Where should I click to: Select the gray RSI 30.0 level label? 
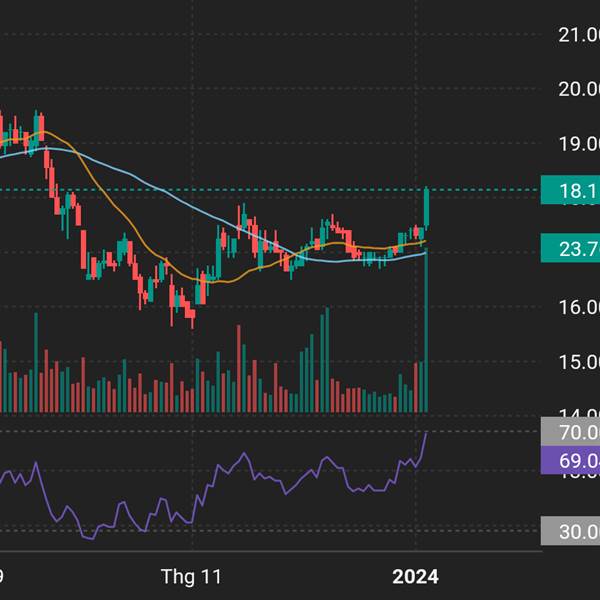point(570,531)
